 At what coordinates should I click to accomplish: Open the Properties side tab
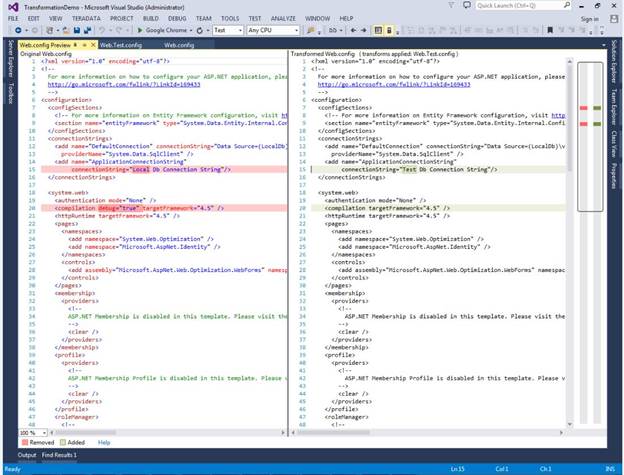(614, 175)
